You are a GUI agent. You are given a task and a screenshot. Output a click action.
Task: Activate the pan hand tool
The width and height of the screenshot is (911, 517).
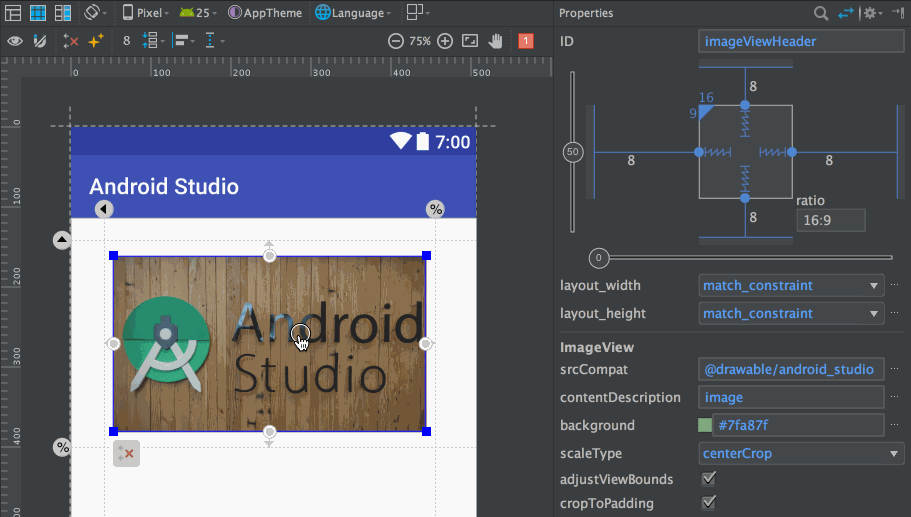click(x=496, y=41)
